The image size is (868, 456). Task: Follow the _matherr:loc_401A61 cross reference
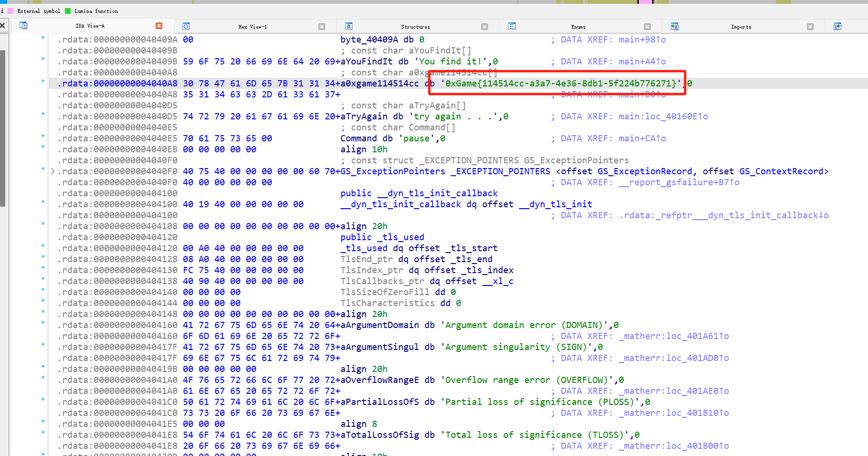[x=674, y=336]
